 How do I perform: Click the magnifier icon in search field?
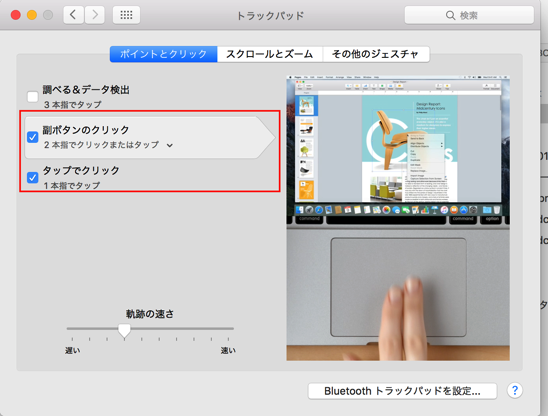click(x=450, y=15)
